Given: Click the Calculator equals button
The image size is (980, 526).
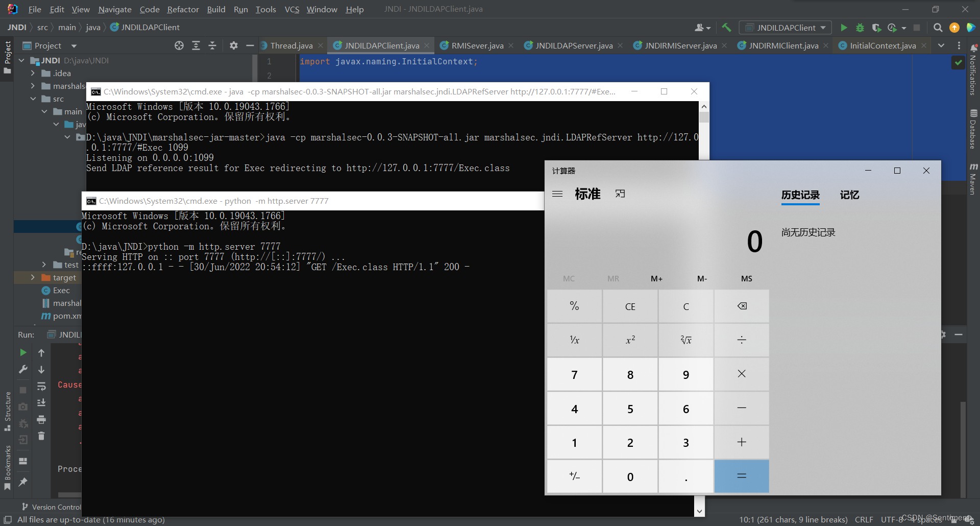Looking at the screenshot, I should pos(742,476).
